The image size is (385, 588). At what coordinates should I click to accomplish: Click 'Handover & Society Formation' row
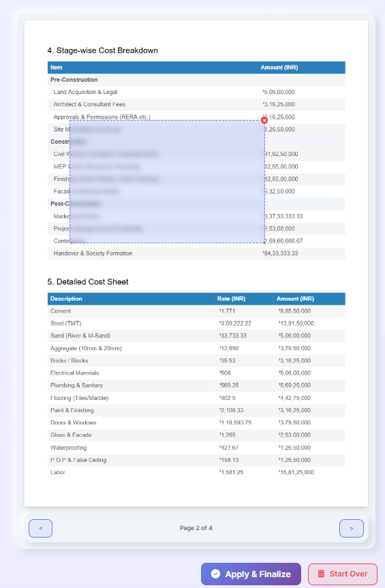[x=196, y=253]
